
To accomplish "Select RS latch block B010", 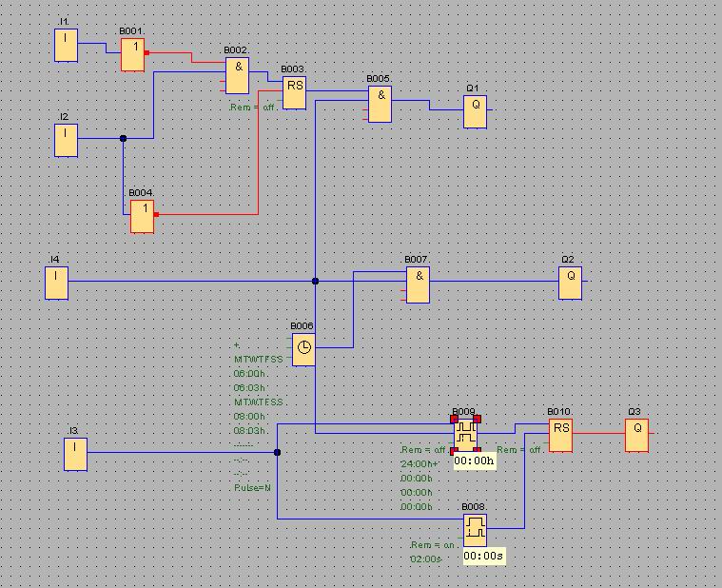I will click(x=560, y=436).
